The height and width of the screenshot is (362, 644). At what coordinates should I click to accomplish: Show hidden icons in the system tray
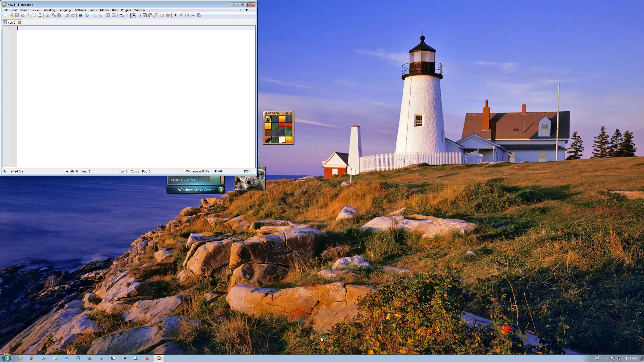(606, 358)
